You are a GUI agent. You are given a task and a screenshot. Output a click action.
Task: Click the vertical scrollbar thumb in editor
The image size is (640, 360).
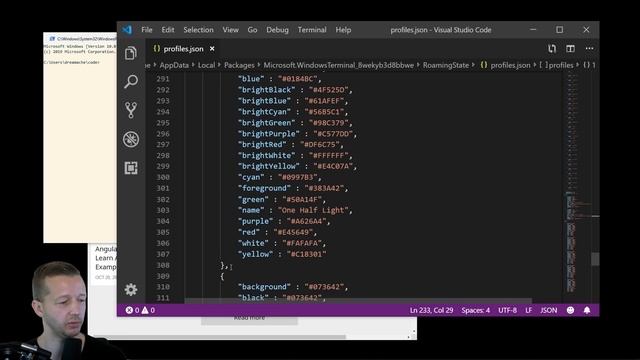point(596,259)
